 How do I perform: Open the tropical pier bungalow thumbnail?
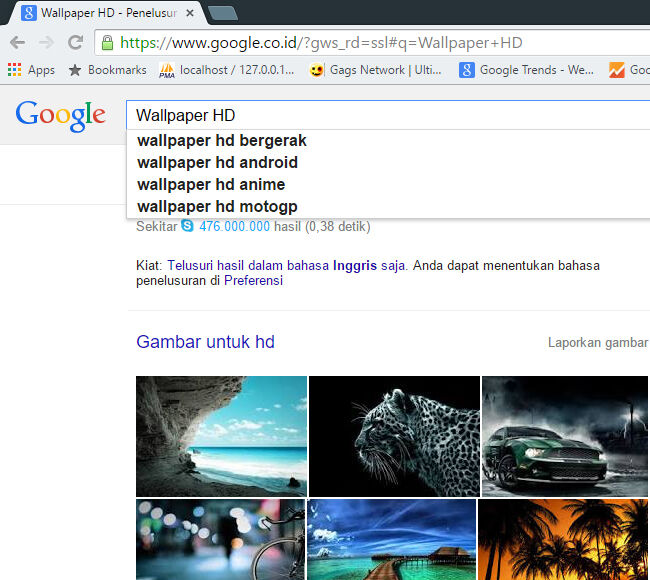[391, 539]
